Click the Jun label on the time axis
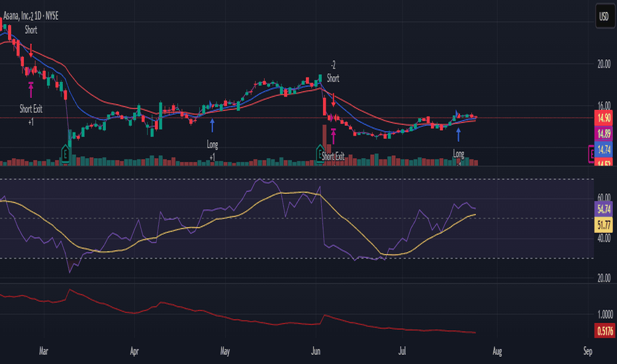The image size is (617, 364). 316,351
